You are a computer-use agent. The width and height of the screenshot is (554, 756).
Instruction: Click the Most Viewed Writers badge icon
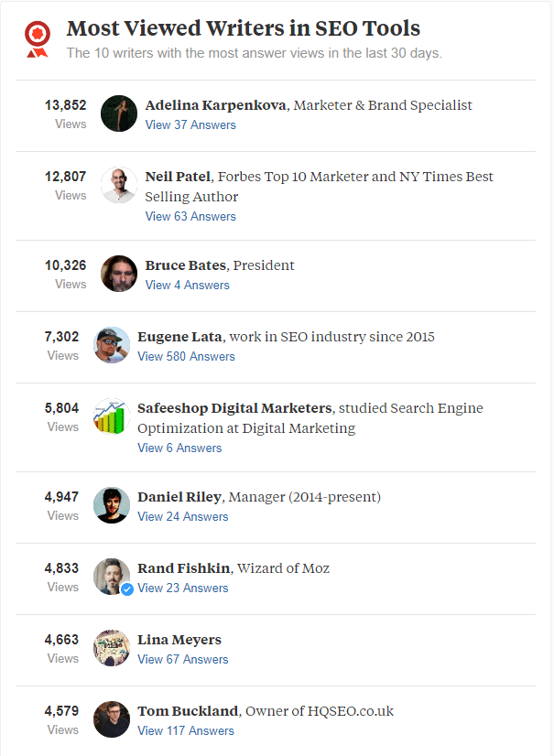[x=37, y=38]
